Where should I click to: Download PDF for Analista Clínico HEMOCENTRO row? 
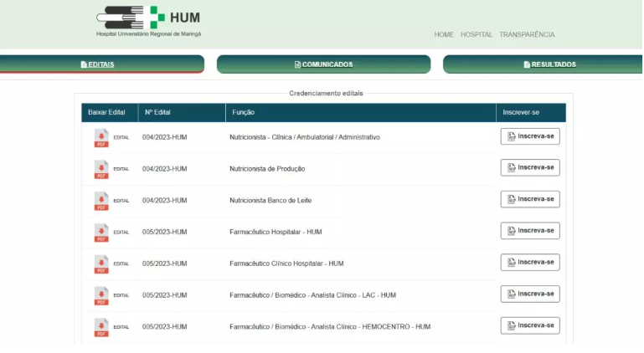[101, 327]
